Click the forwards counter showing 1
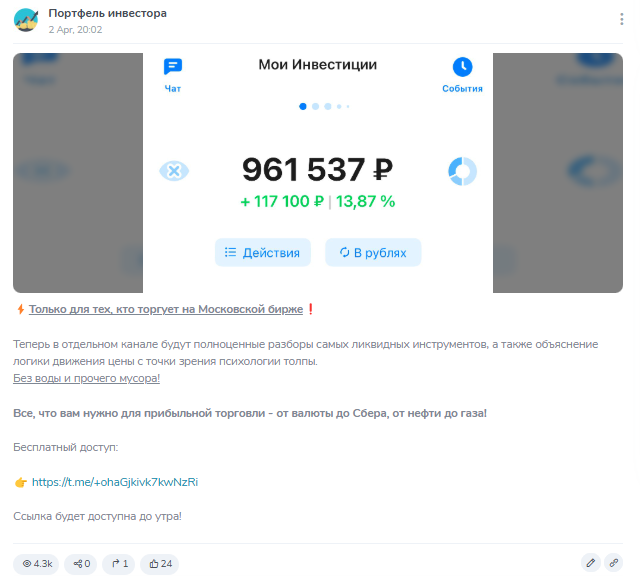This screenshot has height=576, width=640. 119,564
